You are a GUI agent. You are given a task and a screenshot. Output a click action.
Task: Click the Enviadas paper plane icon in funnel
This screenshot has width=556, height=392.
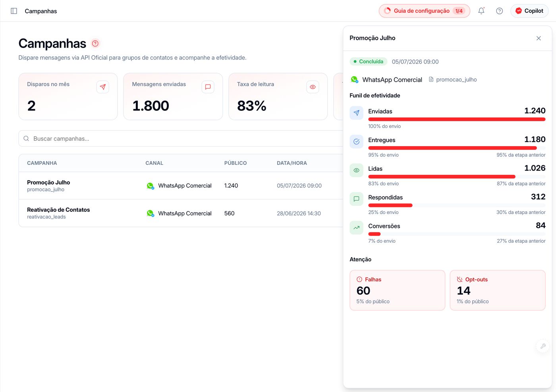click(x=357, y=113)
